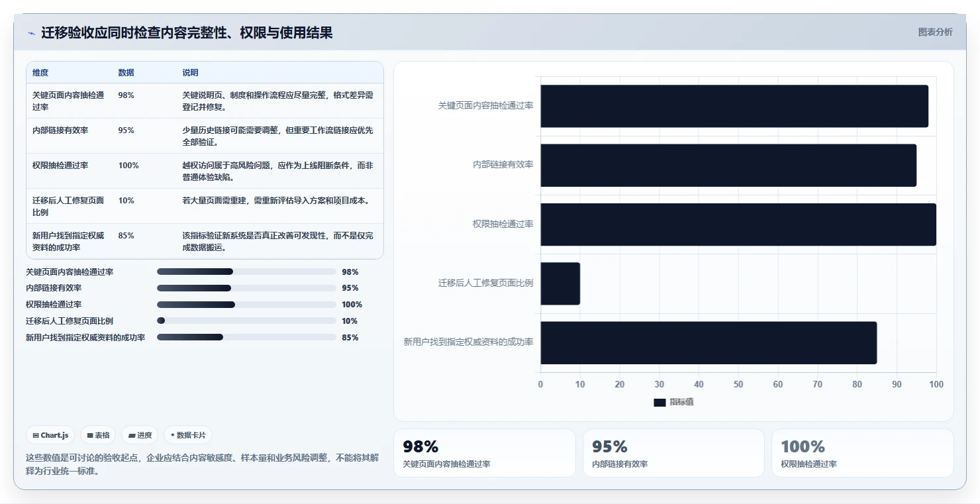The image size is (980, 504).
Task: Click the x-axis tick label 50
Action: pyautogui.click(x=738, y=385)
